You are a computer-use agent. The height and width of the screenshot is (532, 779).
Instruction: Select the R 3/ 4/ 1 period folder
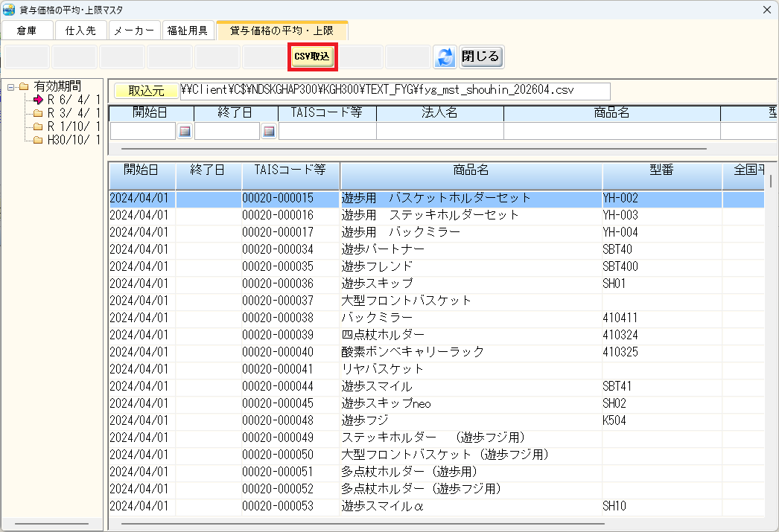[73, 113]
